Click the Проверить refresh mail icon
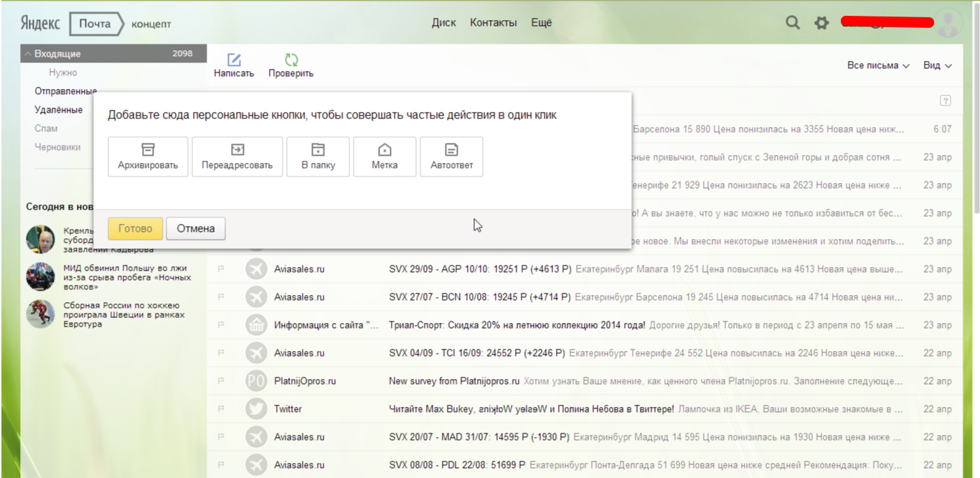The height and width of the screenshot is (478, 980). 291,60
